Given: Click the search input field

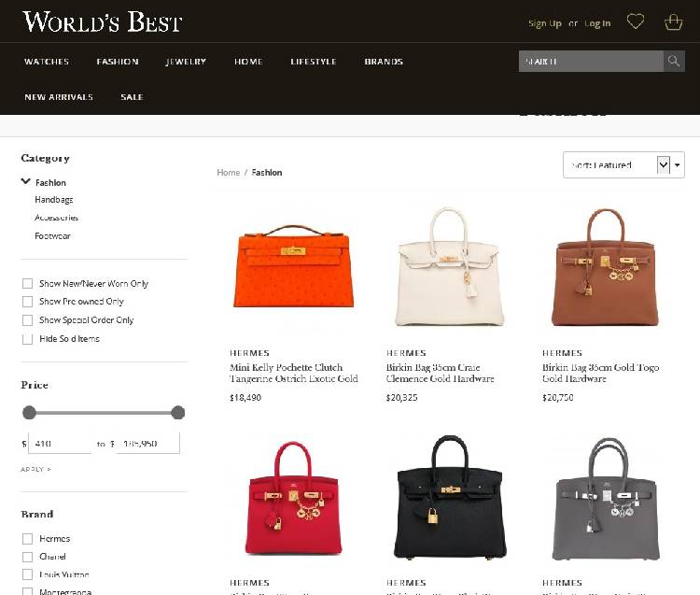Looking at the screenshot, I should (x=591, y=62).
